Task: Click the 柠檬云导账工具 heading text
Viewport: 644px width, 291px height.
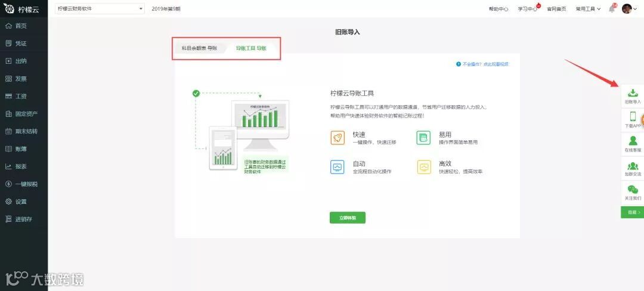Action: tap(352, 94)
